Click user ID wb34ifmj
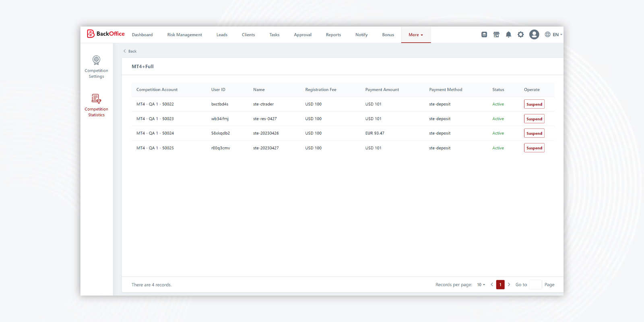Screen dimensions: 644x322 pyautogui.click(x=220, y=119)
